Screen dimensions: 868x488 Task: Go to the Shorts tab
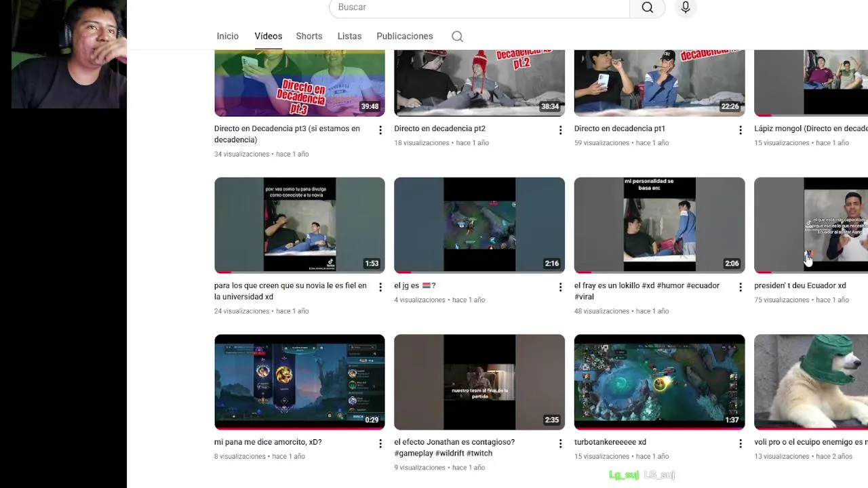click(x=309, y=36)
